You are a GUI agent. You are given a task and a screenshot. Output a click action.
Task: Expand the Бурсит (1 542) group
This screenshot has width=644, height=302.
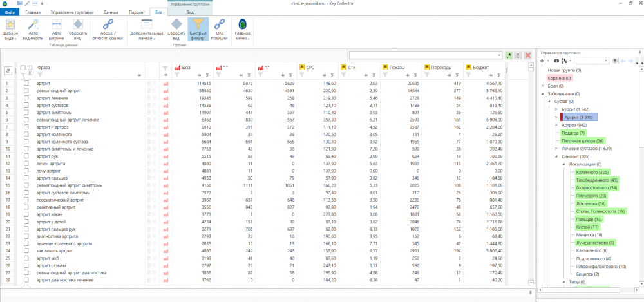click(x=555, y=110)
